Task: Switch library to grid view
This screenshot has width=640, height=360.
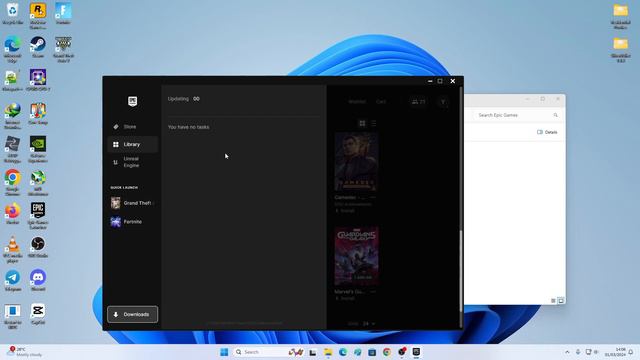Action: click(x=362, y=123)
